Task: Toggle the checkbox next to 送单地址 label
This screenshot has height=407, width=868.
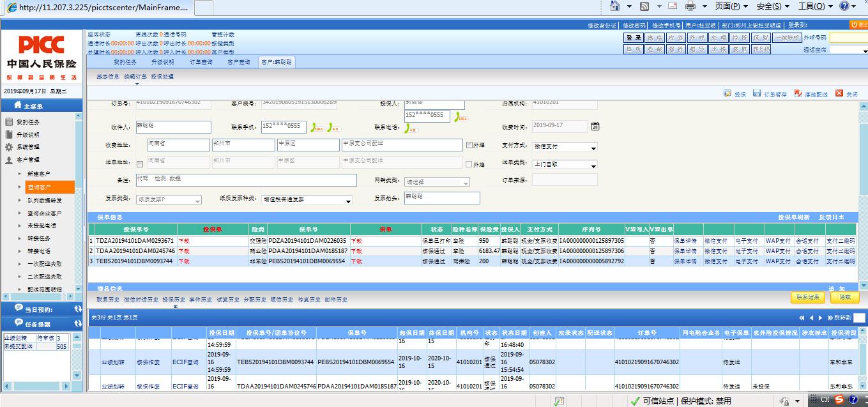Action: coord(140,164)
